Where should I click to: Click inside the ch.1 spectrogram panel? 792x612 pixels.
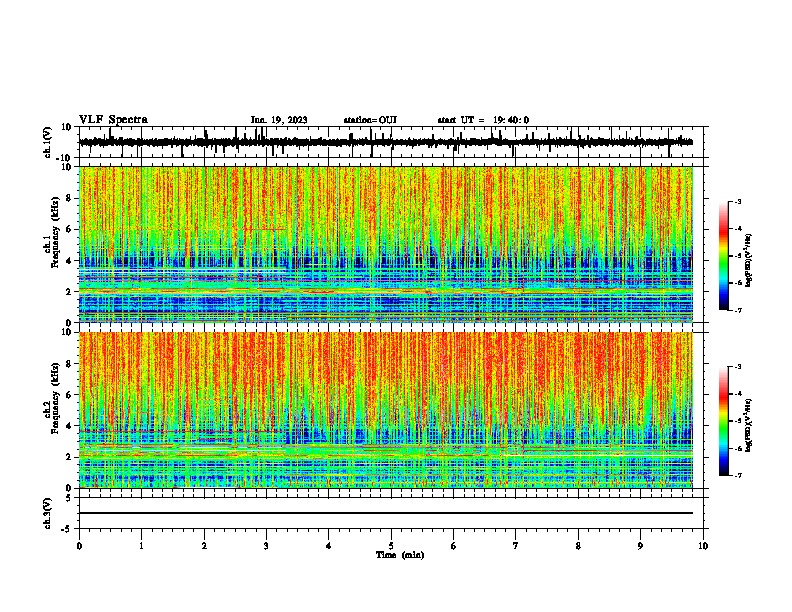coord(386,244)
